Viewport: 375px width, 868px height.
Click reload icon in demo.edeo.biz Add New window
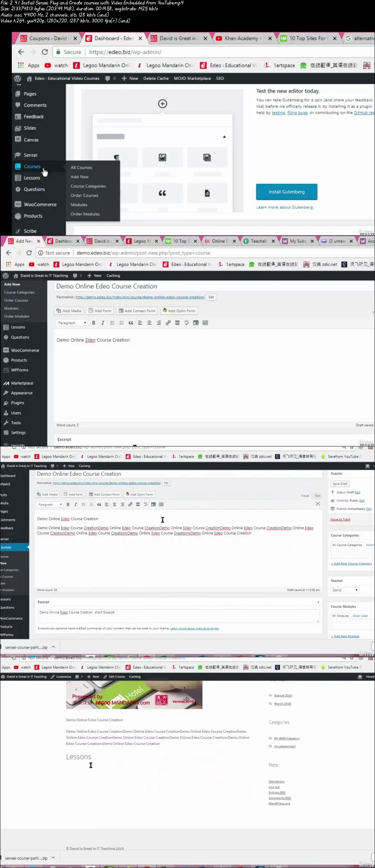[29, 253]
